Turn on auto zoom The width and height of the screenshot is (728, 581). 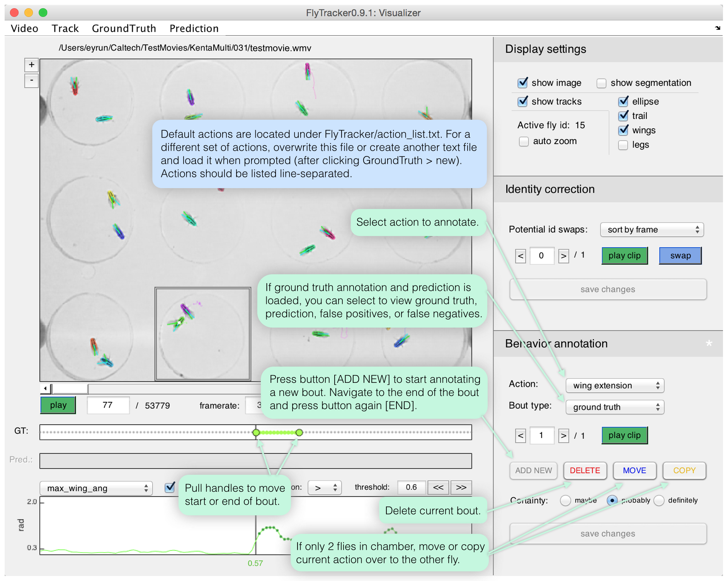(524, 141)
